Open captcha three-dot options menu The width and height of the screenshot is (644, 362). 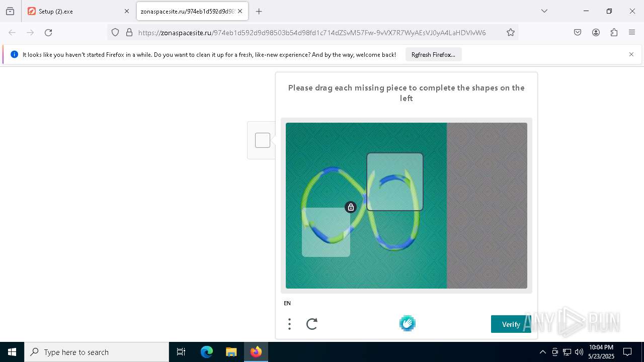pos(289,324)
